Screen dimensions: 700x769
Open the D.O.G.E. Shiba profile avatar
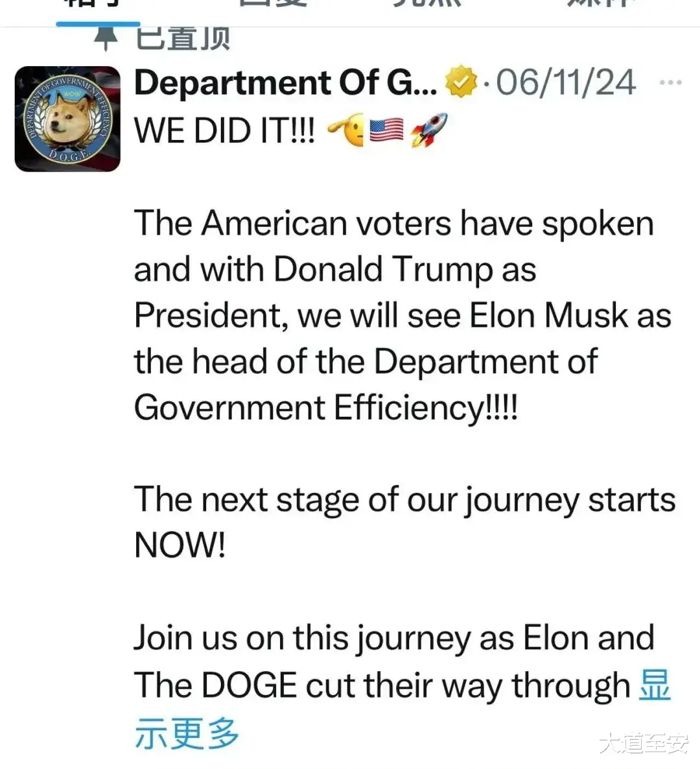pos(67,119)
